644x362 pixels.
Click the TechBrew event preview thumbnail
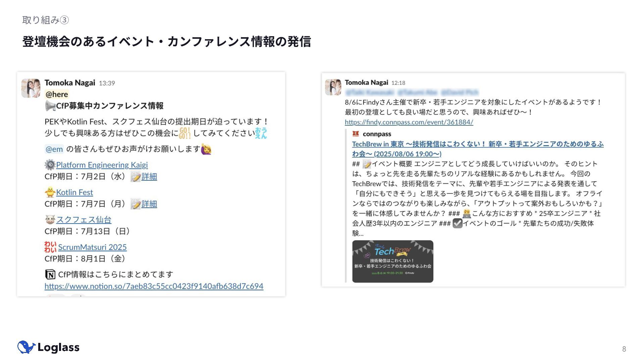click(x=393, y=261)
